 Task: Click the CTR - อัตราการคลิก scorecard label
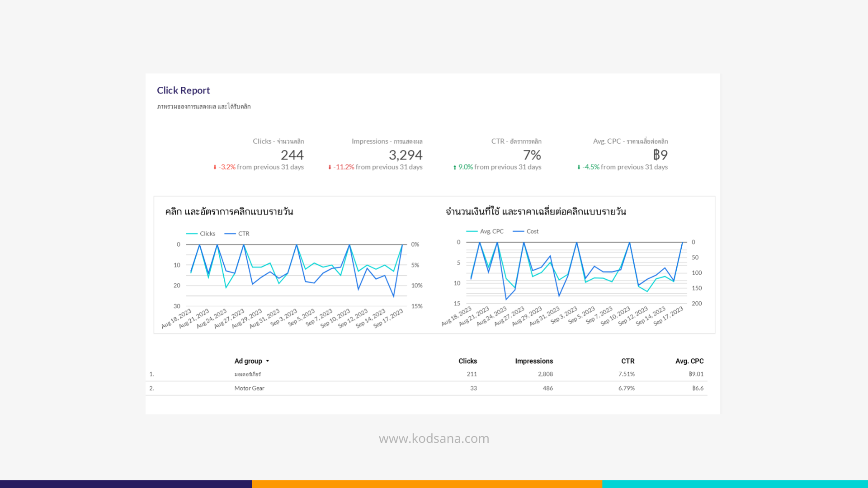(x=516, y=141)
